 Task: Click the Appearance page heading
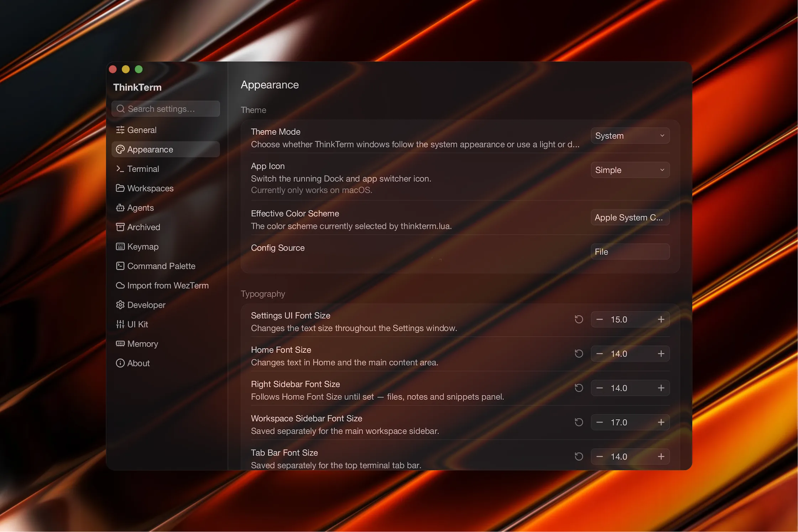tap(270, 85)
